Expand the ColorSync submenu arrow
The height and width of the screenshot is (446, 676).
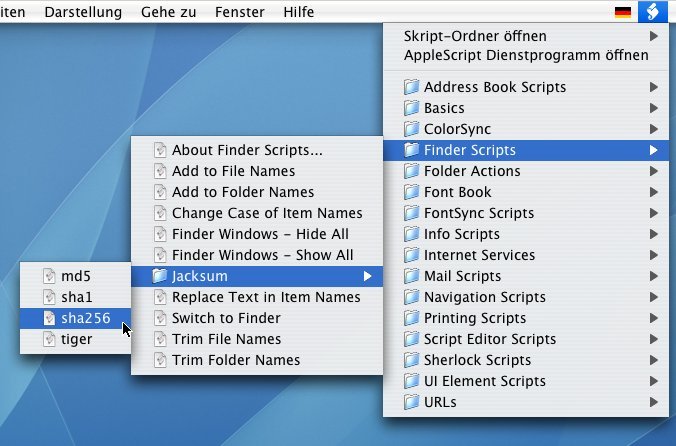point(654,129)
